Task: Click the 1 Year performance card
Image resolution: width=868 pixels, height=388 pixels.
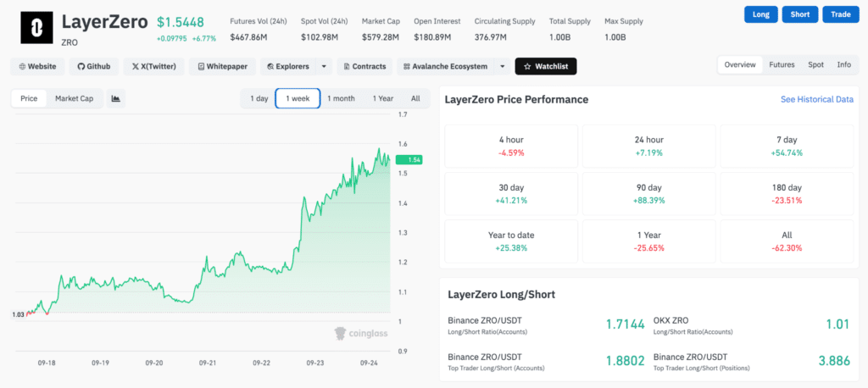Action: pos(648,241)
